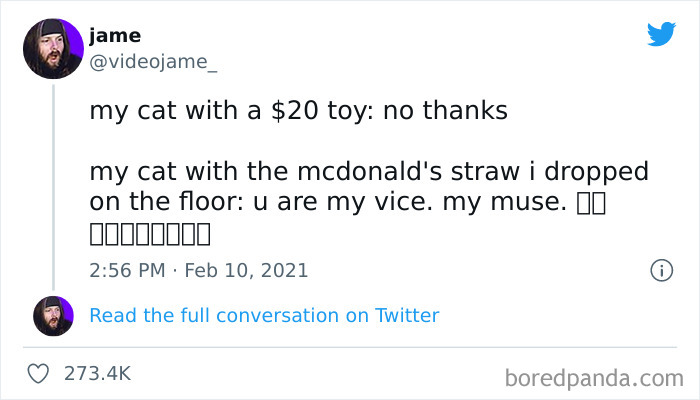This screenshot has width=700, height=400.
Task: Open the boredpanda.com watermark
Action: click(594, 377)
